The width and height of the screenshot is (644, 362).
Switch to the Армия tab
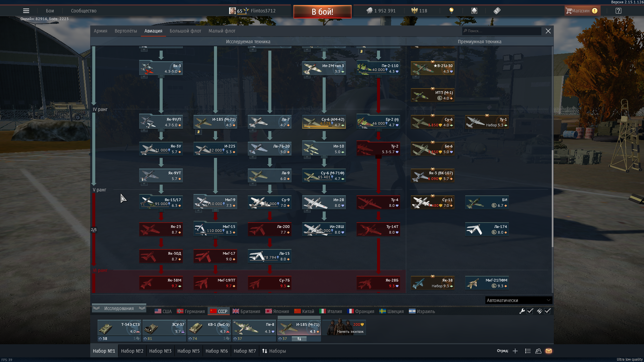tap(101, 31)
